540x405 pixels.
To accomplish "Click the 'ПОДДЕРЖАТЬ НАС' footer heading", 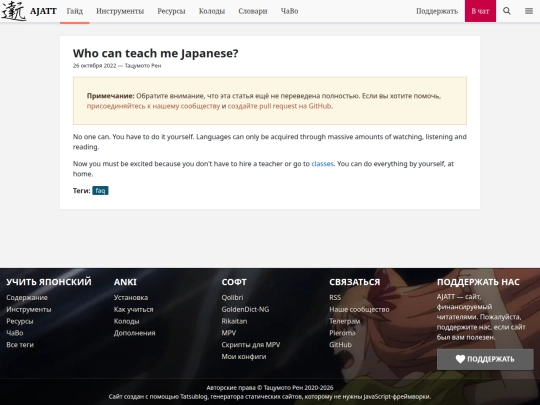I will [478, 282].
